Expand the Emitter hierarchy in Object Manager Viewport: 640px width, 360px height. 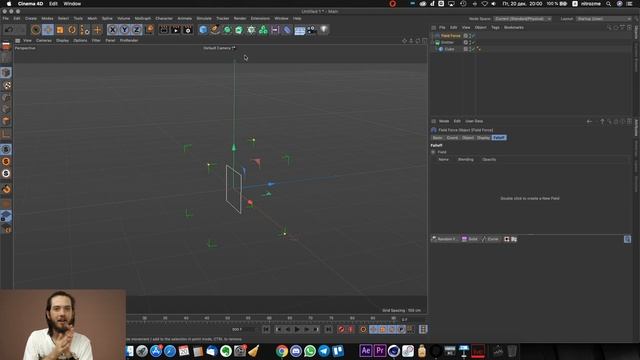click(x=433, y=42)
